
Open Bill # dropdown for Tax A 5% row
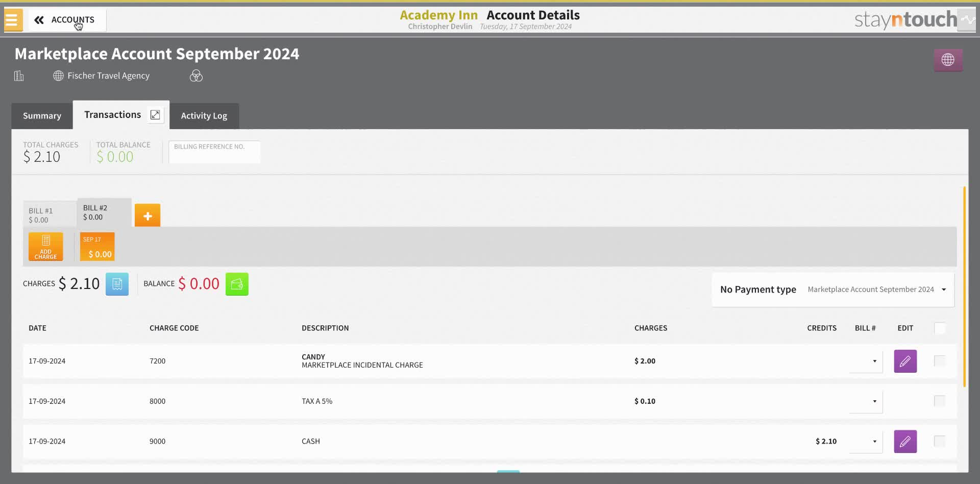(866, 401)
